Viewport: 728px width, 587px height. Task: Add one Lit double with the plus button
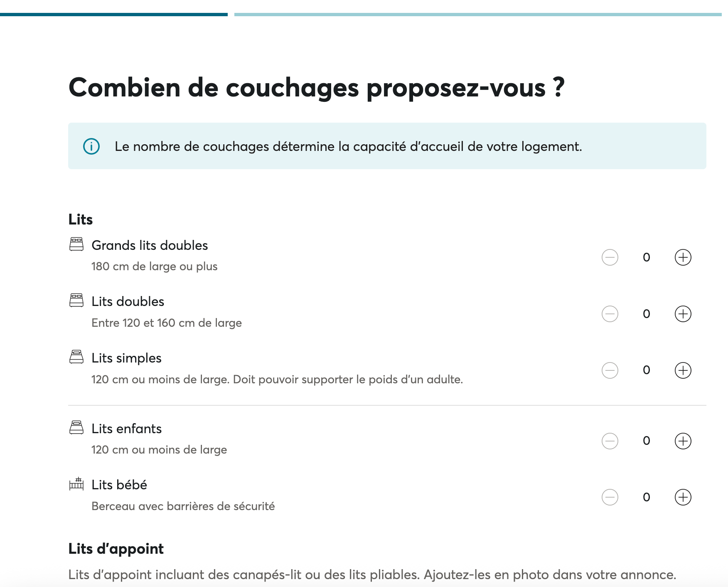point(683,314)
